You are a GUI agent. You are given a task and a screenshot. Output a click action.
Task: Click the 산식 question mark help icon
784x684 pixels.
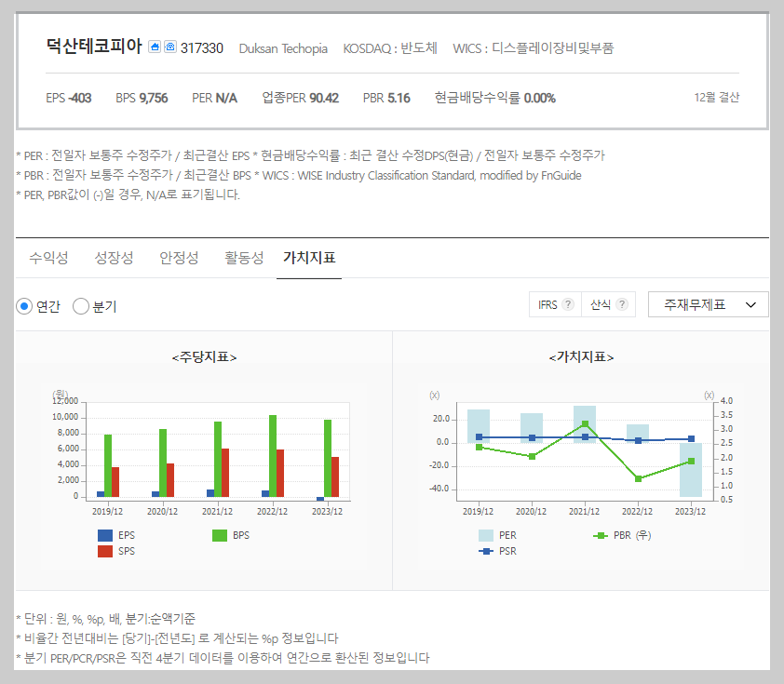pos(621,304)
